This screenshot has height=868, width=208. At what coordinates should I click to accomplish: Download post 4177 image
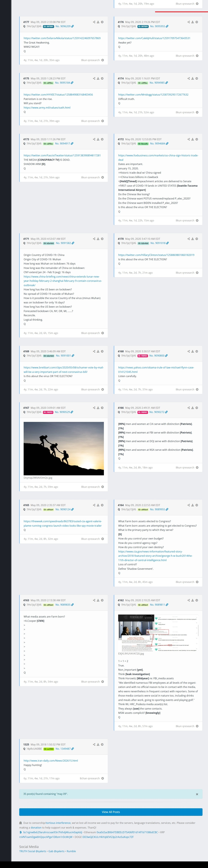[x=98, y=22]
